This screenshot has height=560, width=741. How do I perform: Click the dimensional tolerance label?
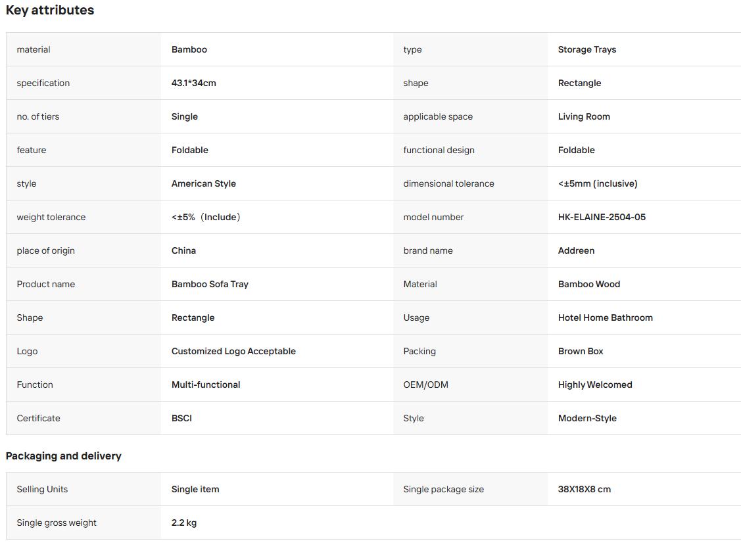[x=448, y=184]
